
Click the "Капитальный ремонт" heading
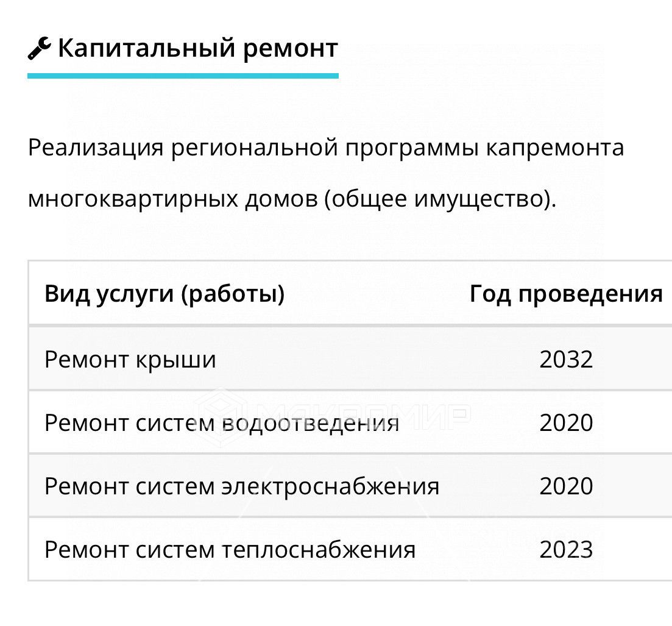pos(197,48)
